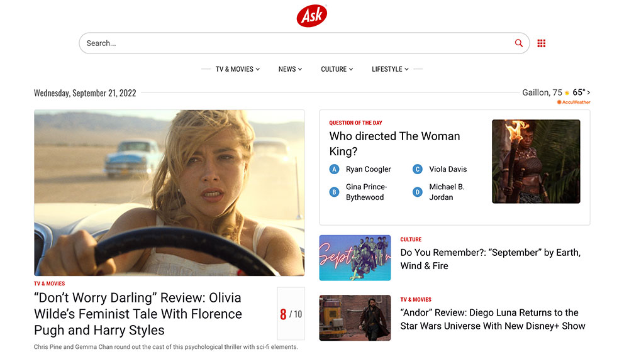Open the Don't Worry Darling review headline

click(138, 314)
